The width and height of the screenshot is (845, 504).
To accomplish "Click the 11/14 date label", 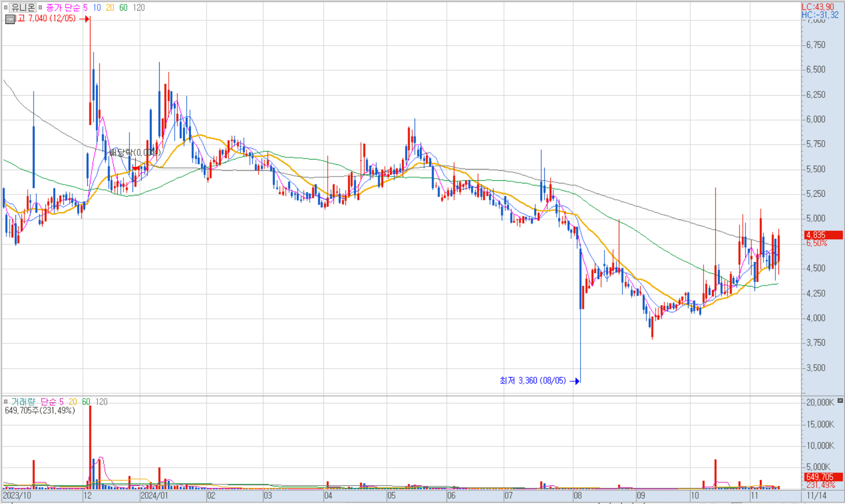I will pyautogui.click(x=817, y=495).
